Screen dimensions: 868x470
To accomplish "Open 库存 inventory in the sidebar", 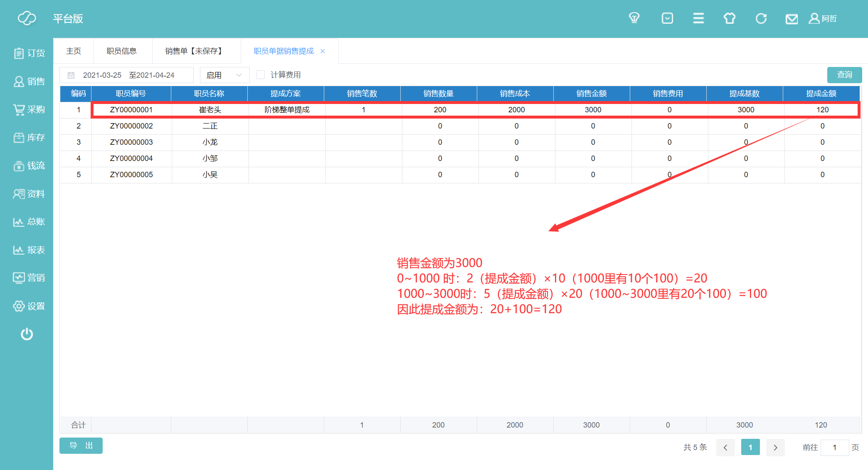I will 29,138.
